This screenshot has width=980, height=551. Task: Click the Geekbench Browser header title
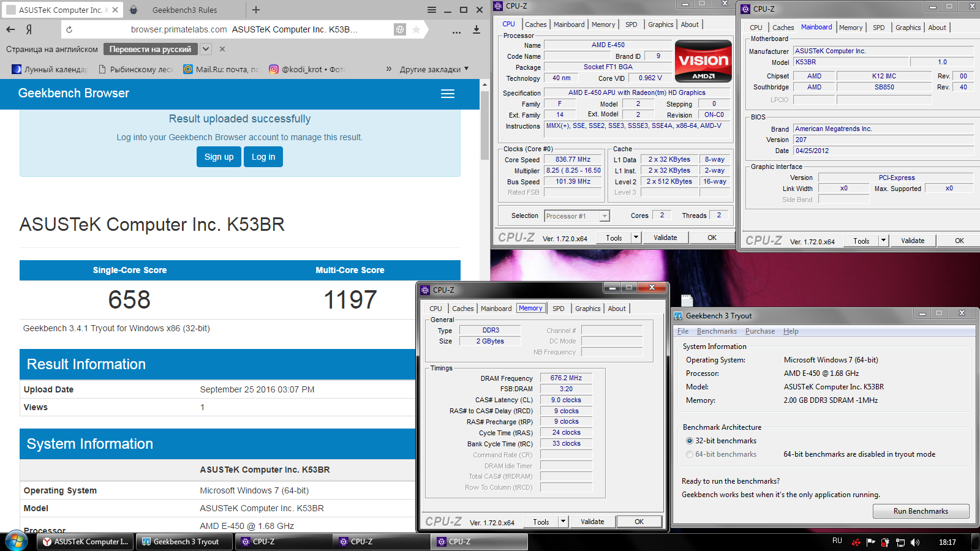pyautogui.click(x=73, y=93)
